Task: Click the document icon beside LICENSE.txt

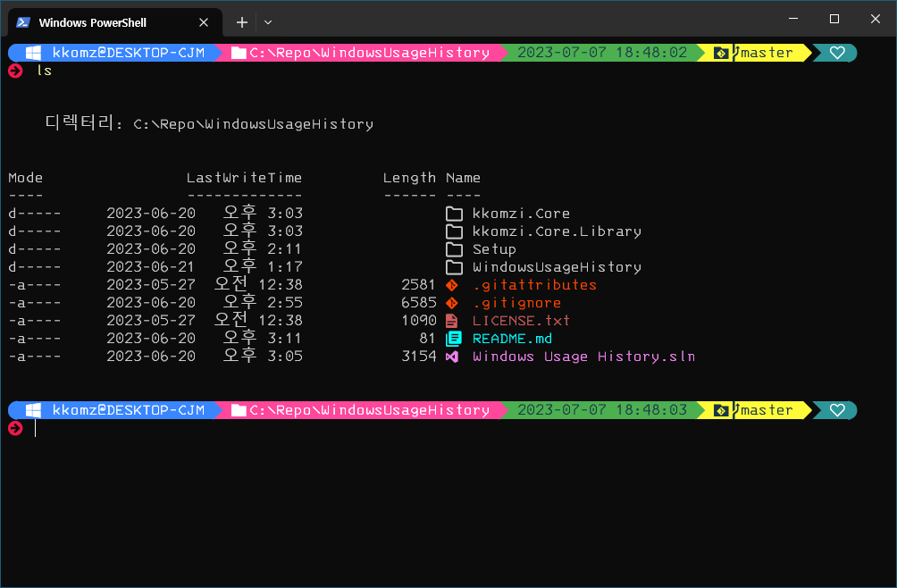Action: (x=452, y=321)
